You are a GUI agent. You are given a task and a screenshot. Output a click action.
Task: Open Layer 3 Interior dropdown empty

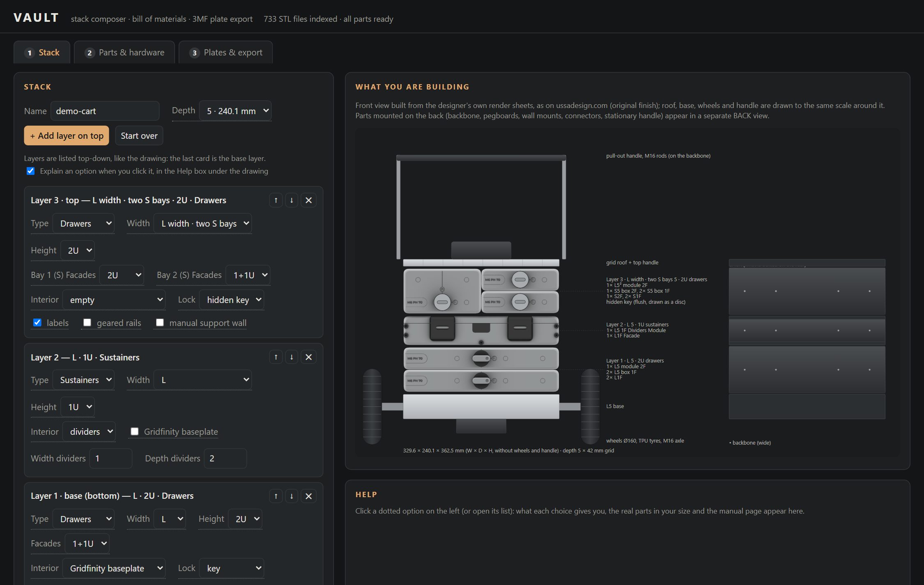pos(114,300)
